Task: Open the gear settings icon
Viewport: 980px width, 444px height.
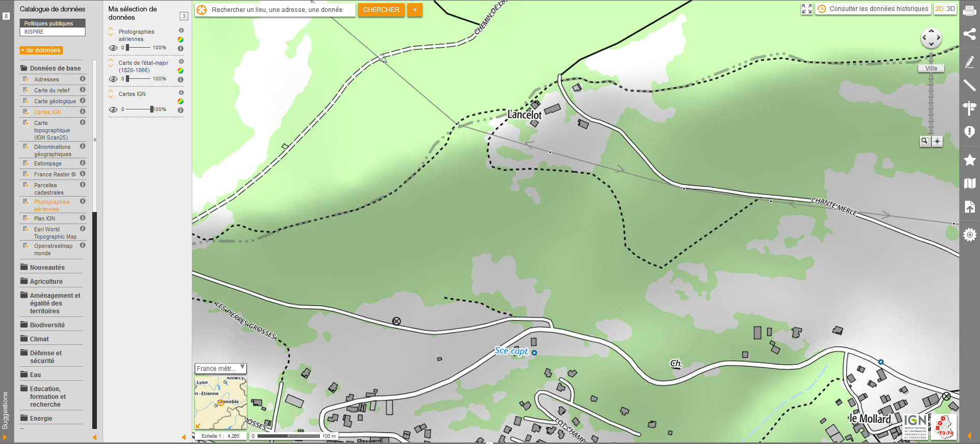Action: click(969, 234)
